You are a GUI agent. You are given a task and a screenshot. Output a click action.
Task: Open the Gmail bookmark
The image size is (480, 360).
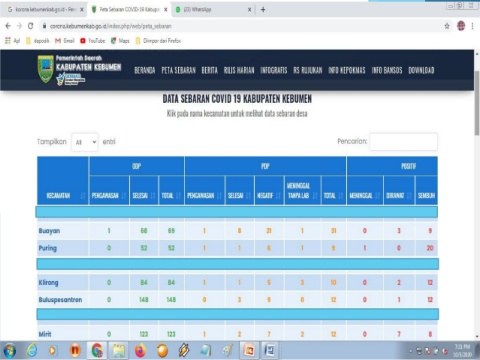tap(65, 41)
